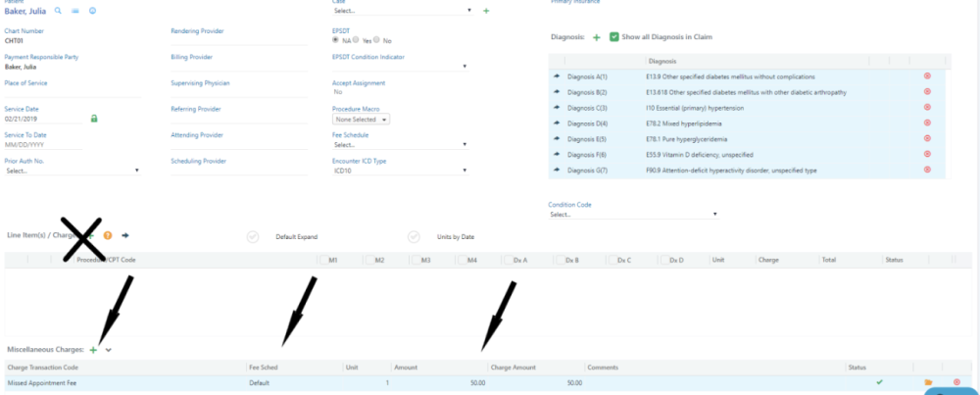
Task: Open Encounter ICD Type dropdown
Action: point(401,170)
